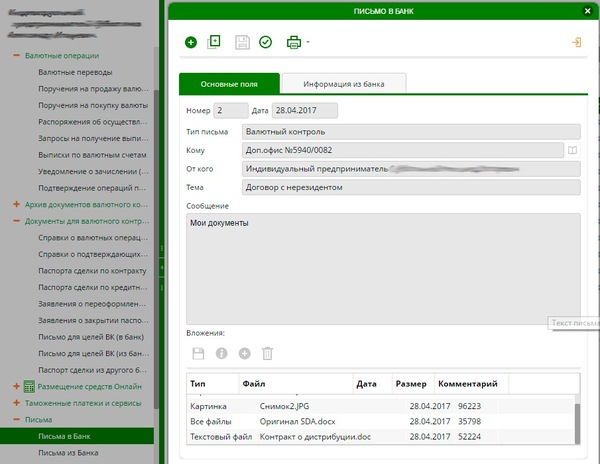Open the print options dropdown arrow
Screen dimensions: 600x464
tap(308, 43)
